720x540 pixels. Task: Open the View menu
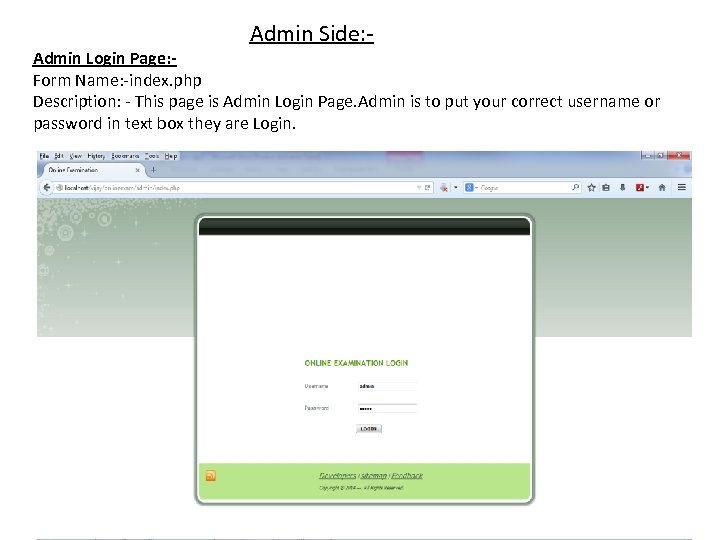click(x=76, y=156)
